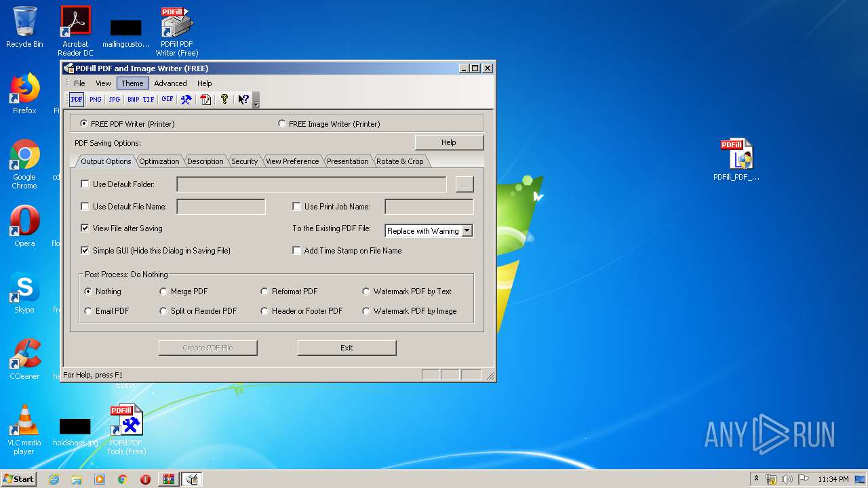The image size is (868, 488).
Task: Open Skype desktop shortcut
Action: (24, 293)
